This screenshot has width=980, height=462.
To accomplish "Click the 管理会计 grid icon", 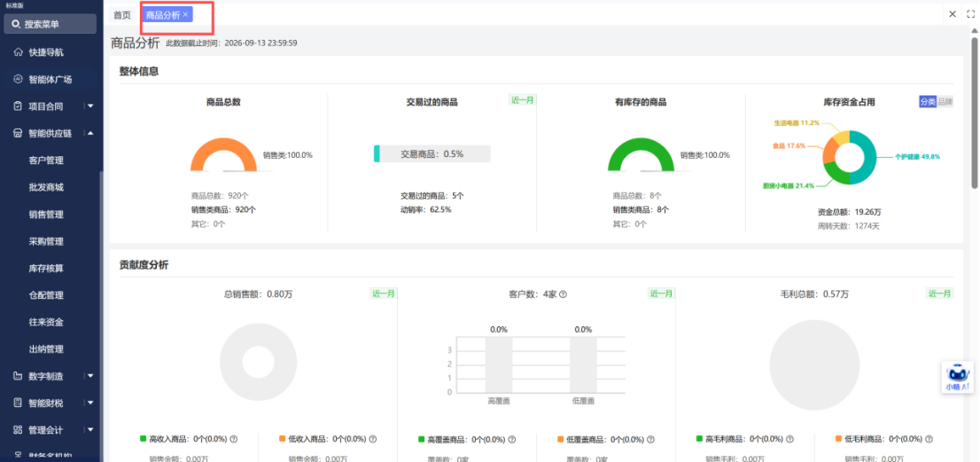I will (18, 430).
